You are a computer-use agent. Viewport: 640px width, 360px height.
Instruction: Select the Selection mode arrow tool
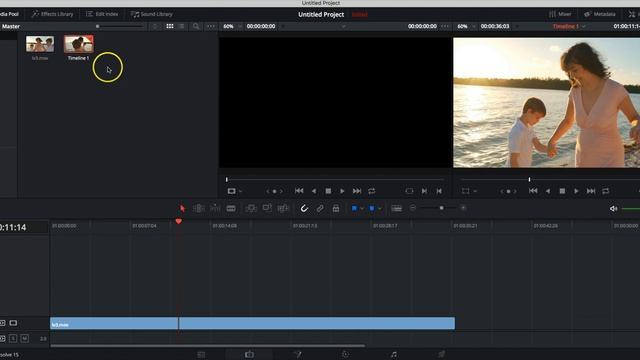182,208
